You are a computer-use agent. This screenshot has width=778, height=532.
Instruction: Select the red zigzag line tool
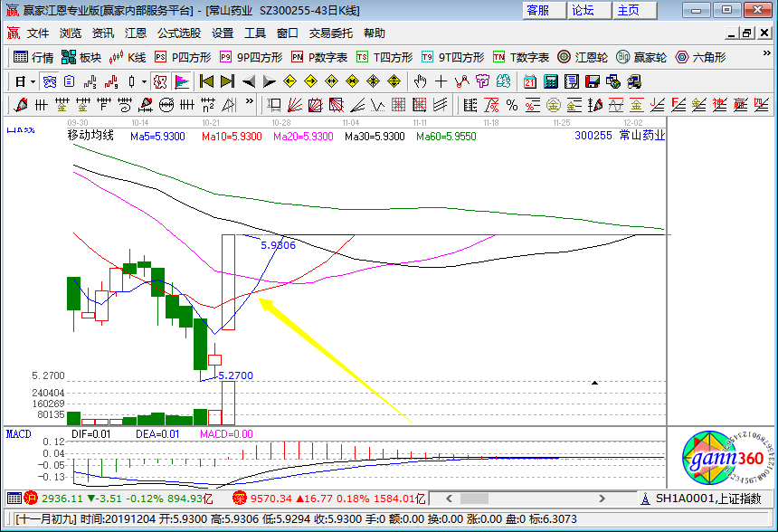(462, 81)
